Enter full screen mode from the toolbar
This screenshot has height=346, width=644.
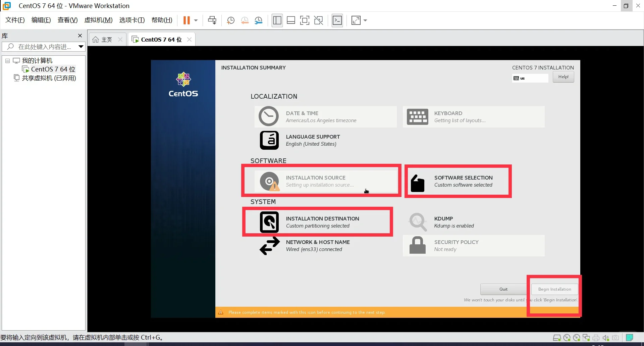pos(305,20)
